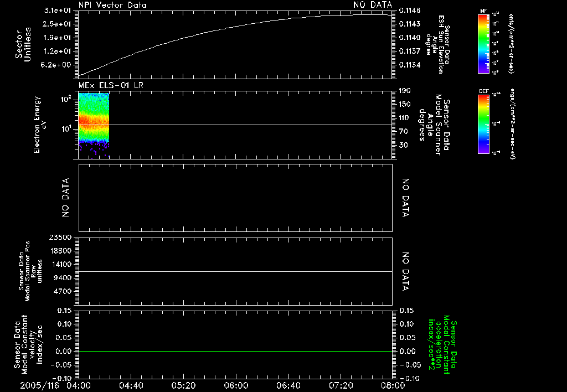Viewport: 567px width, 392px height.
Task: Click the ergs/(cm**2-sr-sec-eV) unit label
Action: [512, 124]
